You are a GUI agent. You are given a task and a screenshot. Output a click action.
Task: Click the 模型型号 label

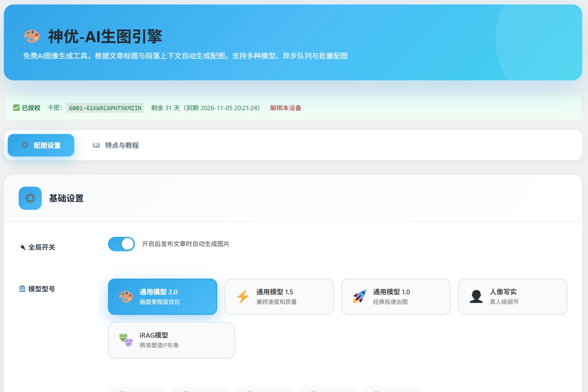click(x=42, y=289)
